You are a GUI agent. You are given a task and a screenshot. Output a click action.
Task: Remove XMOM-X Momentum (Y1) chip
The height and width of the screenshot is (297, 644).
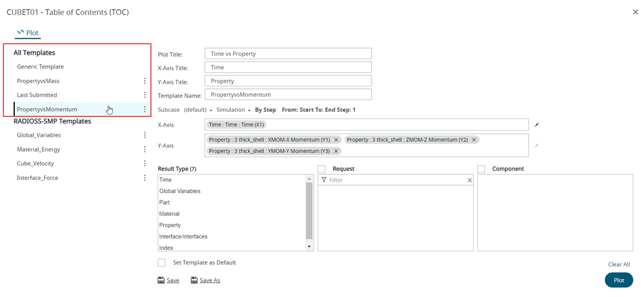336,140
